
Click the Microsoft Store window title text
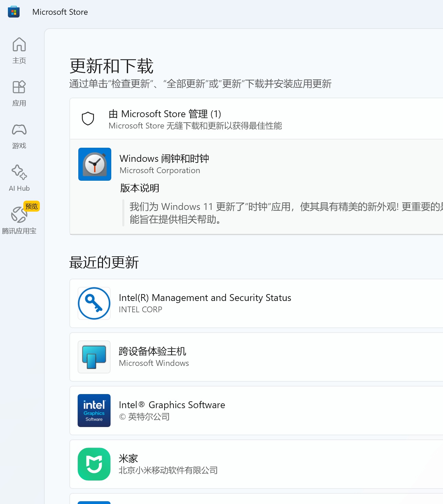coord(60,12)
